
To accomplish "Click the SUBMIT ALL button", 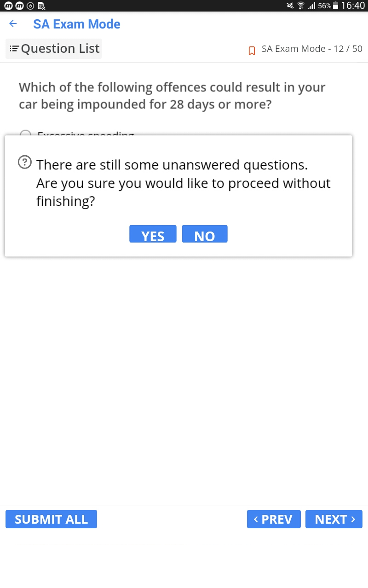I will click(51, 519).
